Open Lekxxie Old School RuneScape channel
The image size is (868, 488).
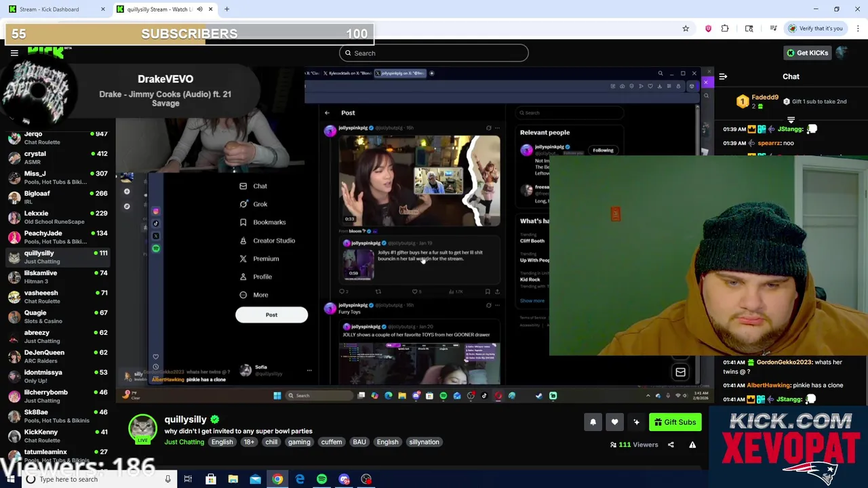tap(58, 217)
